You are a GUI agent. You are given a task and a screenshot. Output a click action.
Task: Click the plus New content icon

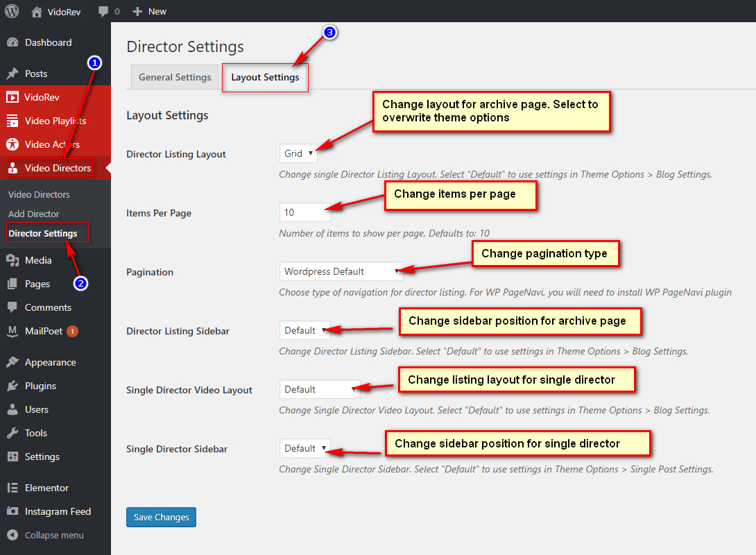coord(137,11)
